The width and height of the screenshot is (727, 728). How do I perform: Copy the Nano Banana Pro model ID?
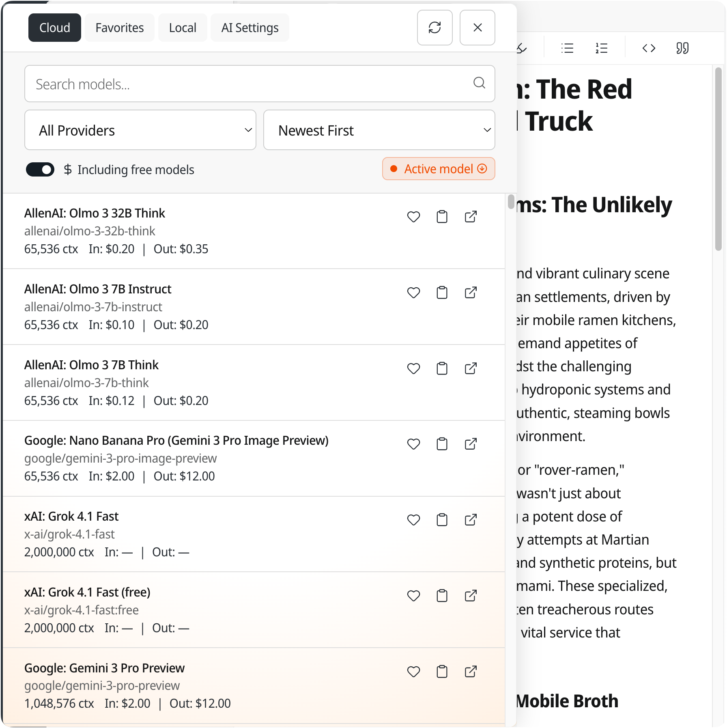tap(442, 444)
